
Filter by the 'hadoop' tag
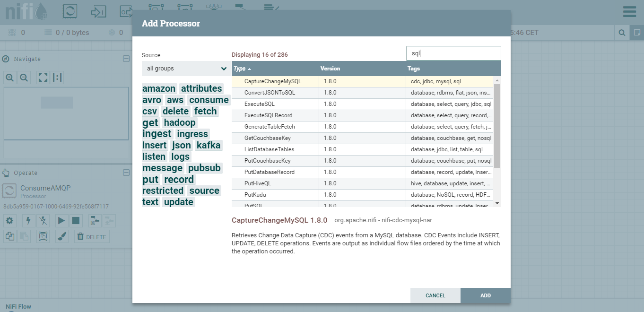(180, 122)
